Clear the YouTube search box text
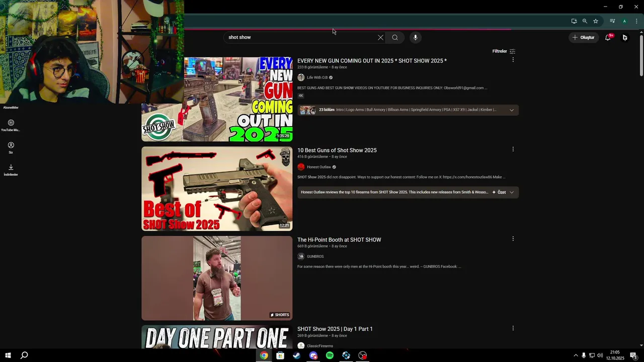Viewport: 644px width, 362px height. point(380,37)
